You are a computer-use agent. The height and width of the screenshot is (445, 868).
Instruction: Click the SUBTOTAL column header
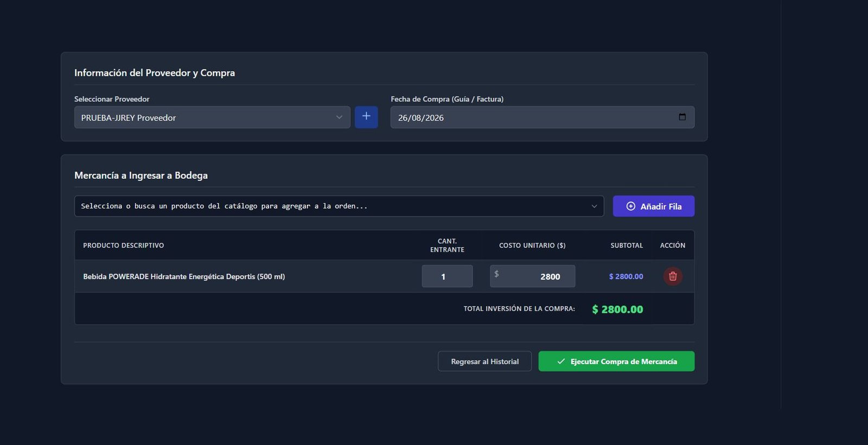coord(627,246)
